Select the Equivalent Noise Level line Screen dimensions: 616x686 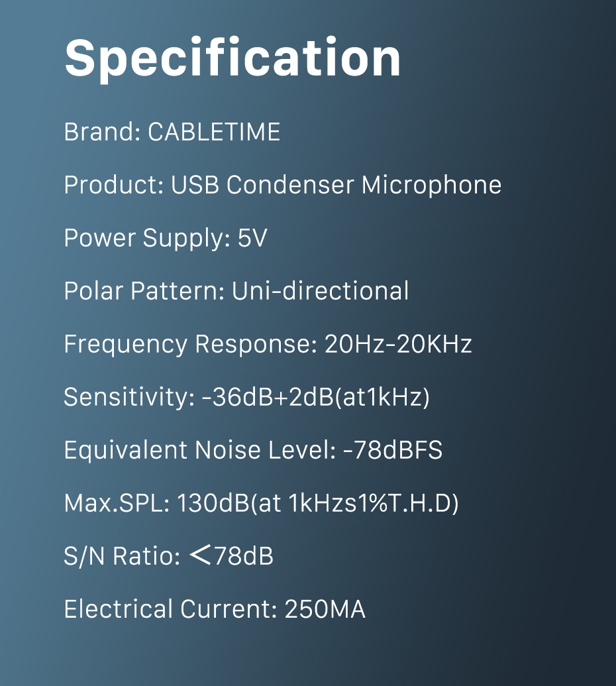(x=253, y=450)
